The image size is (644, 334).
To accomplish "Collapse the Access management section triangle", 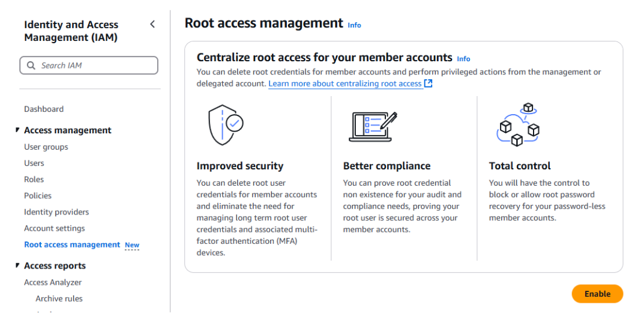I will (x=17, y=130).
